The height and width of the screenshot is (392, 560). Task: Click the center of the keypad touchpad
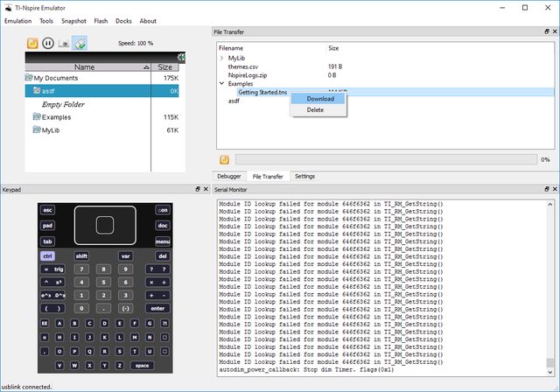[x=105, y=225]
